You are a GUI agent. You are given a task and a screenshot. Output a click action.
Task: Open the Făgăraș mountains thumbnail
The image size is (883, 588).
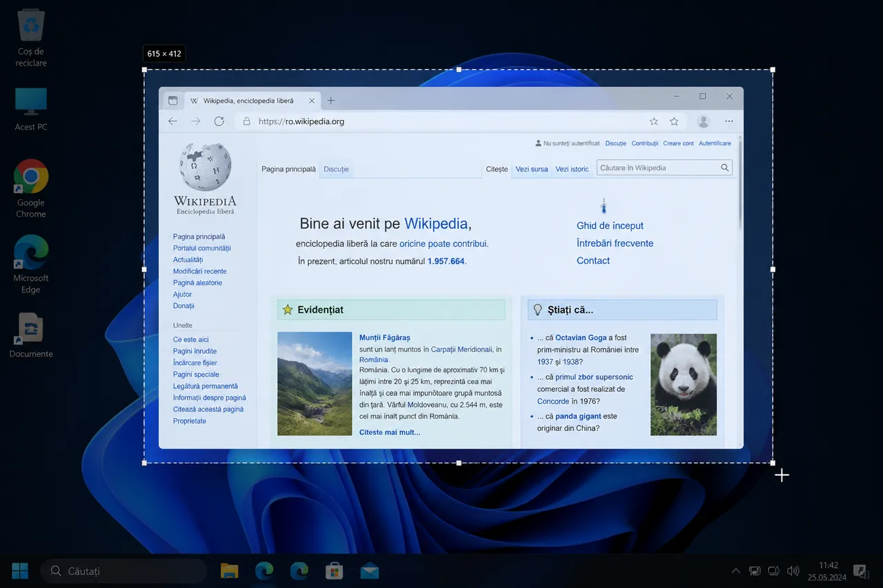tap(315, 384)
